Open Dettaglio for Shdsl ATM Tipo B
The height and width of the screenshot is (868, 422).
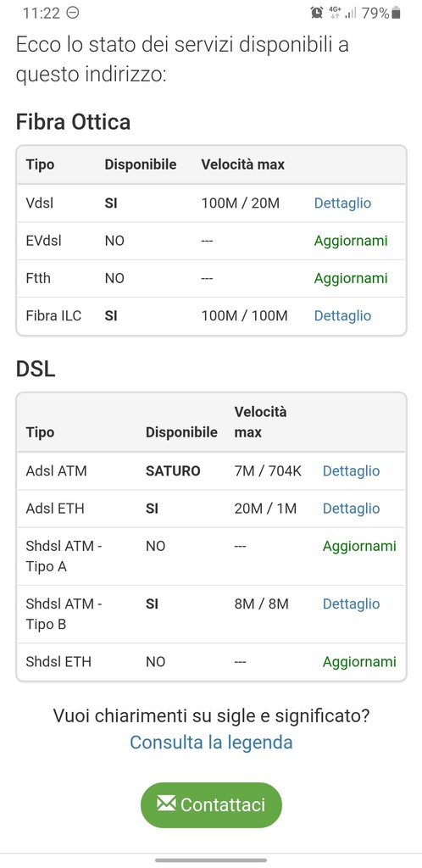click(351, 604)
